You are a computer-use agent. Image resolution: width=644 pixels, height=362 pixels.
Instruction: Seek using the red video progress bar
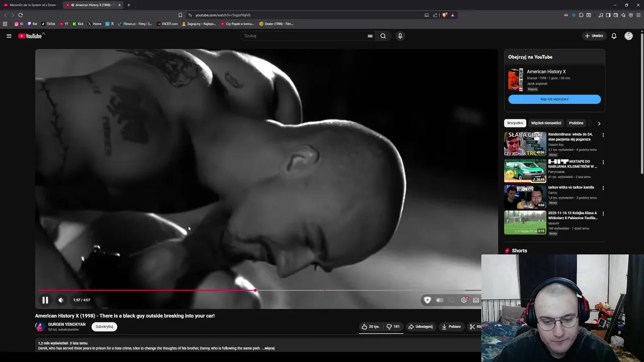pos(259,291)
